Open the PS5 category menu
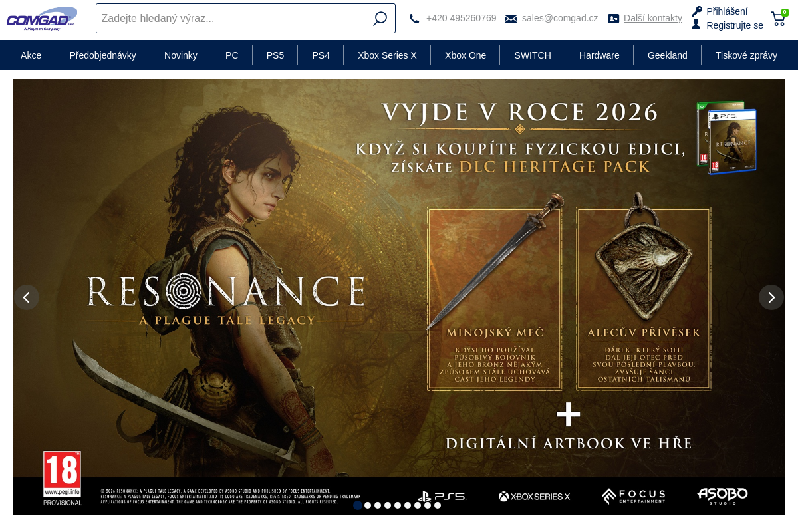 click(275, 55)
